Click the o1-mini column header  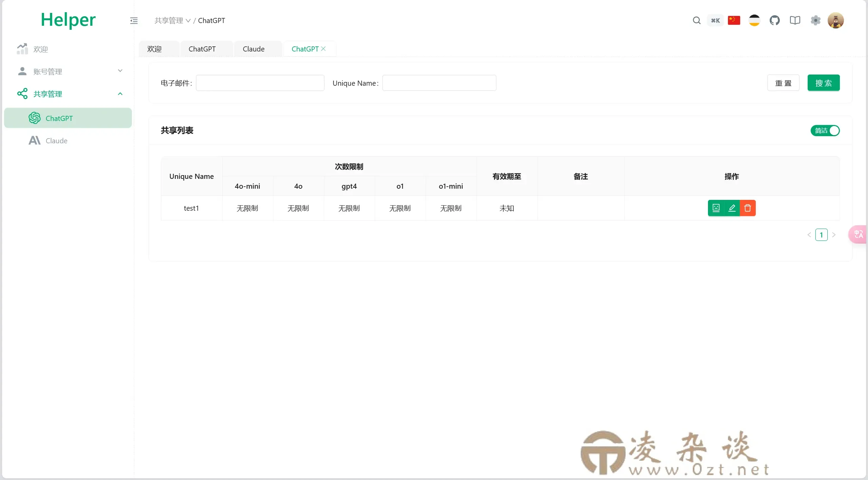point(451,186)
